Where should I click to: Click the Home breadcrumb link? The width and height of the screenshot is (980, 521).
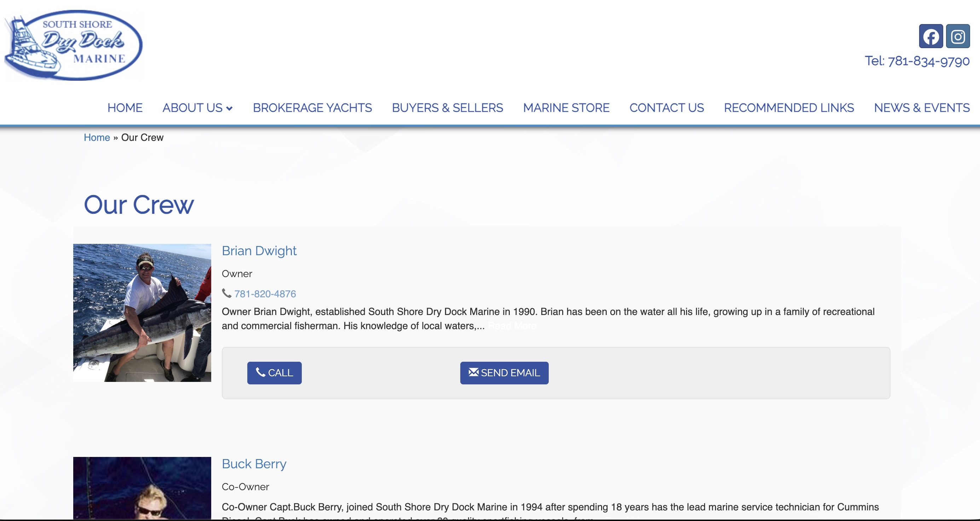[x=97, y=137]
